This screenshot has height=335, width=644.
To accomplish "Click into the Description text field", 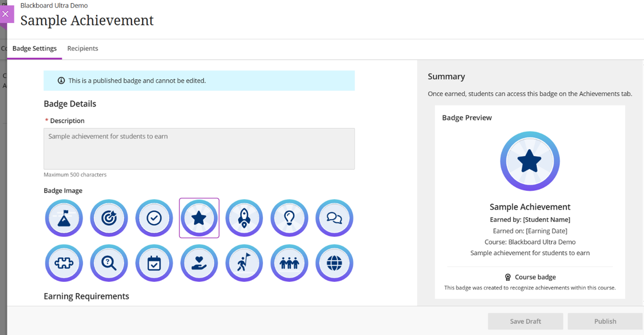I will click(x=199, y=149).
